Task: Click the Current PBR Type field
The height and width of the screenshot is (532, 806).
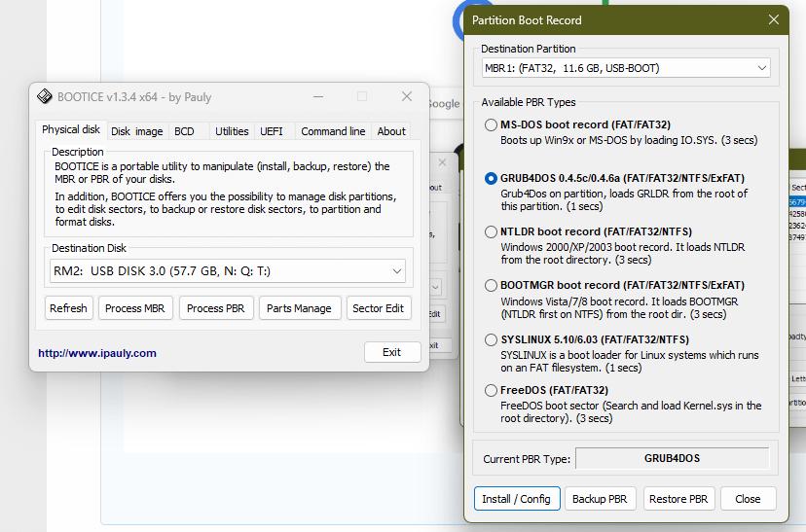Action: (672, 458)
